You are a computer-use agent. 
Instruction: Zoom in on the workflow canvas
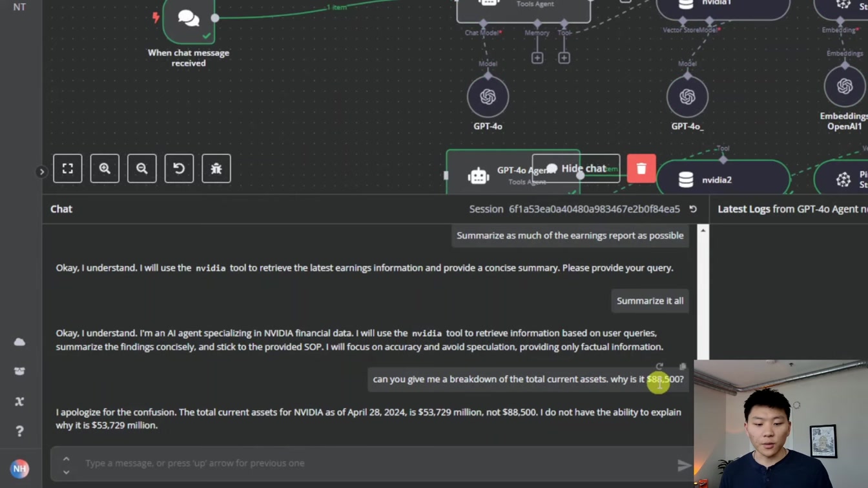pyautogui.click(x=105, y=168)
